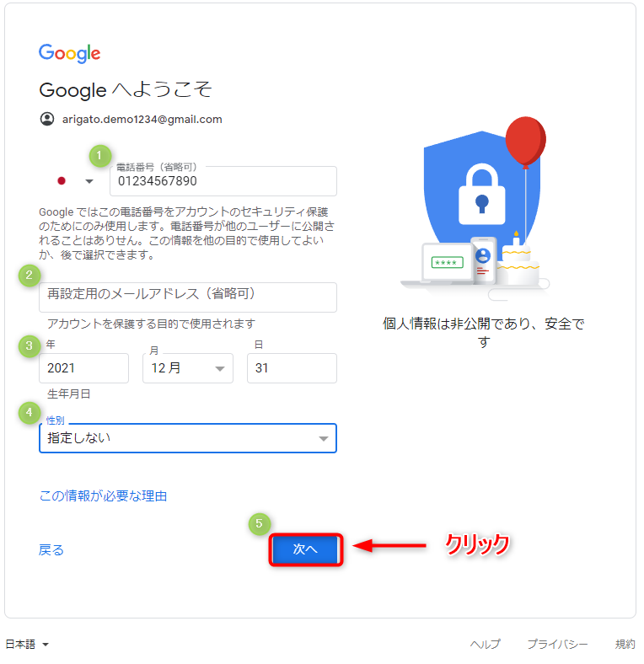Viewport: 644px width, 664px height.
Task: Open the プライバシー footer link
Action: (557, 644)
